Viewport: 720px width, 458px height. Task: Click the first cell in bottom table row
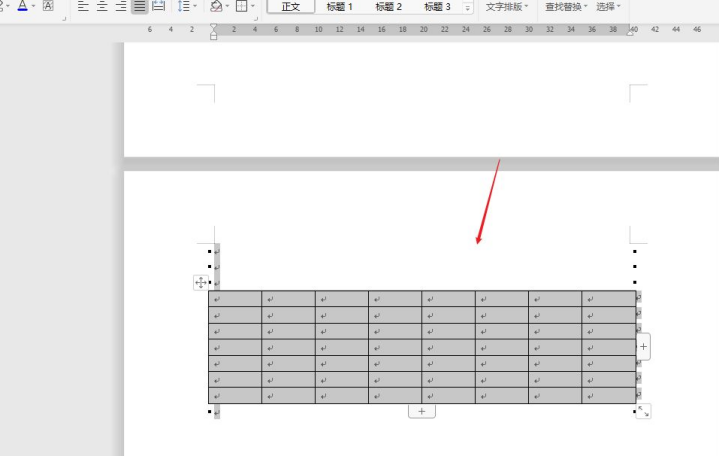tap(235, 396)
